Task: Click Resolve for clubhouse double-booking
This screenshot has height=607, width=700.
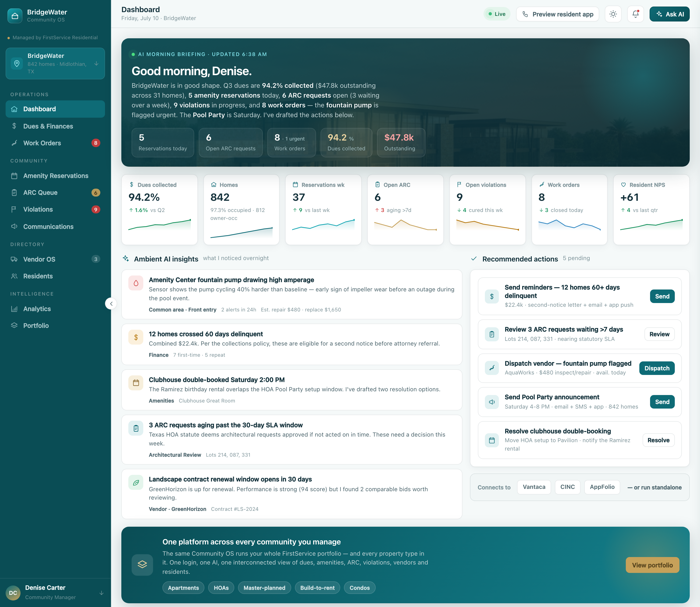Action: click(x=658, y=440)
